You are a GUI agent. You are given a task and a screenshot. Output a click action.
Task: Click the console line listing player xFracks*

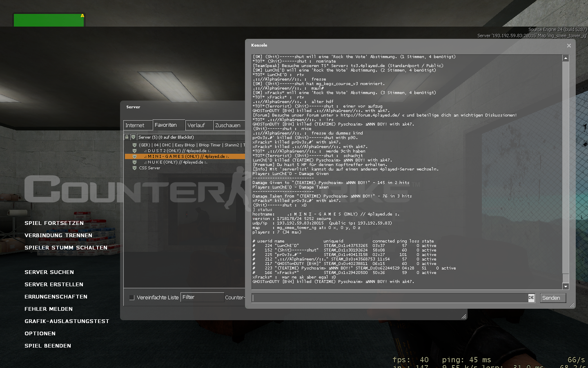pos(344,272)
